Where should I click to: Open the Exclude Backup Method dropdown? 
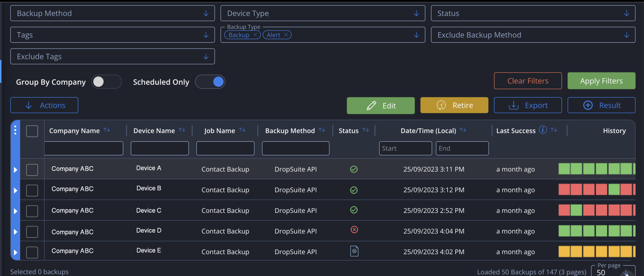click(533, 35)
